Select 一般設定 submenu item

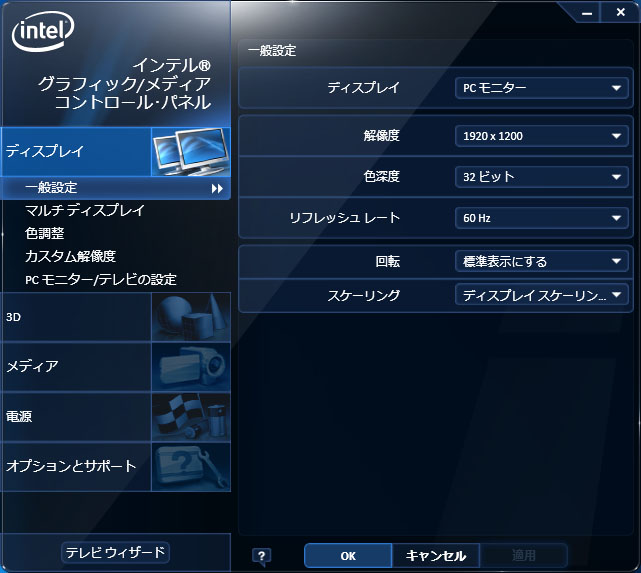(x=116, y=188)
